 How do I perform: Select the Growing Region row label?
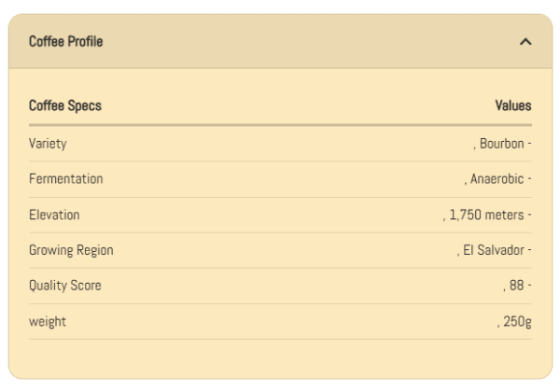[71, 250]
